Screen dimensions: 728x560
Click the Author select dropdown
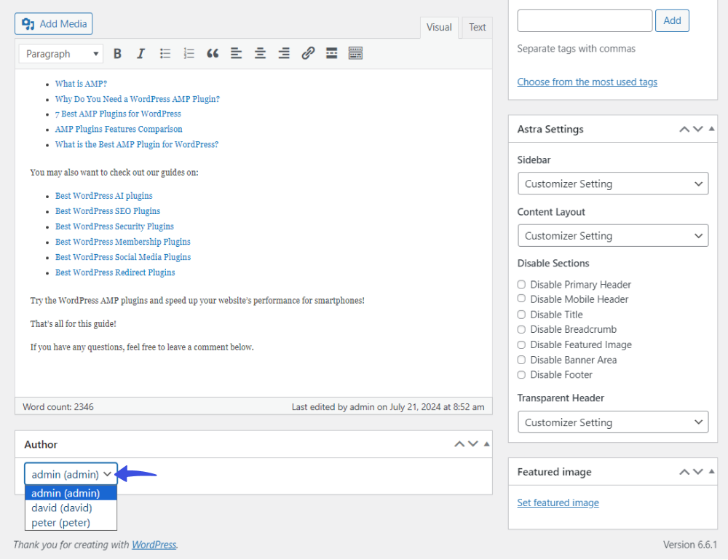click(x=71, y=474)
